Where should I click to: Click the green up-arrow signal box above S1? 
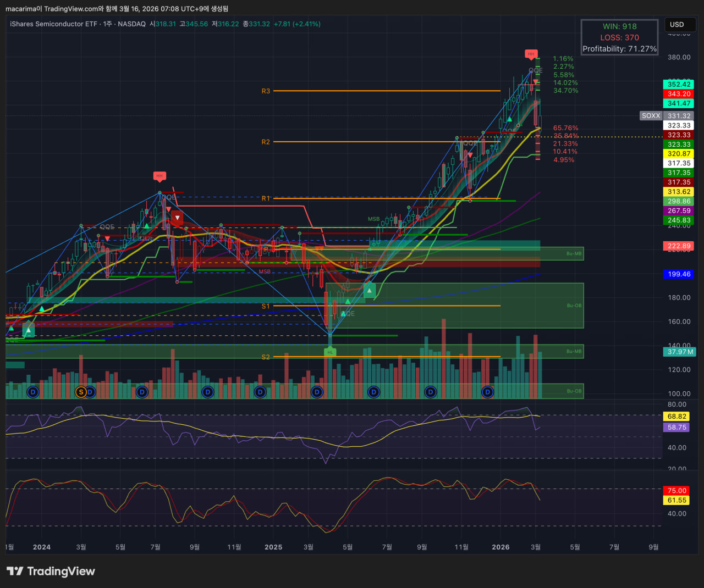[370, 290]
